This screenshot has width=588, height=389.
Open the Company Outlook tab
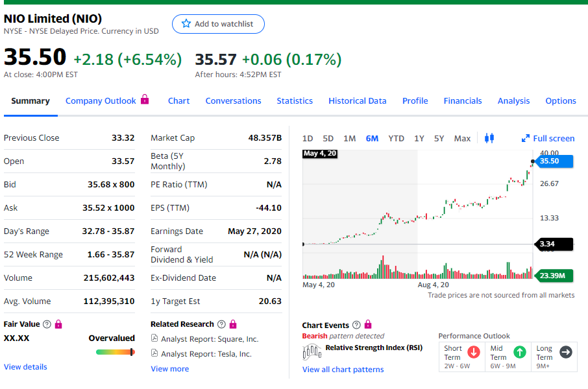[x=101, y=100]
